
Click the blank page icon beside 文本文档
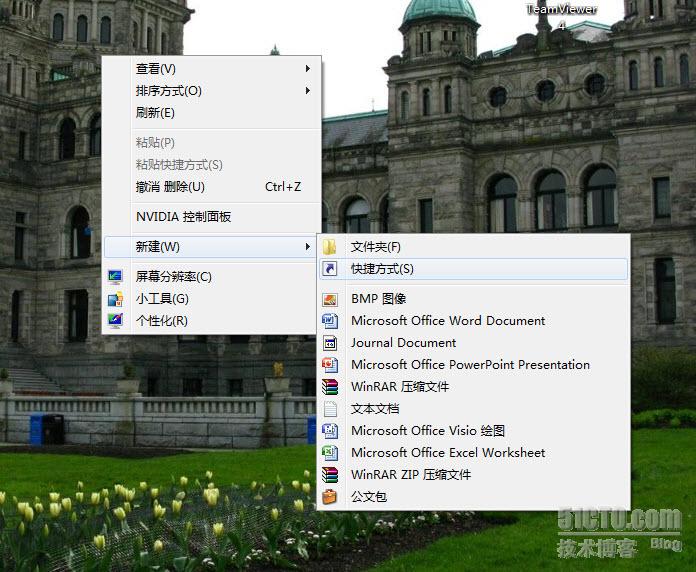[329, 408]
